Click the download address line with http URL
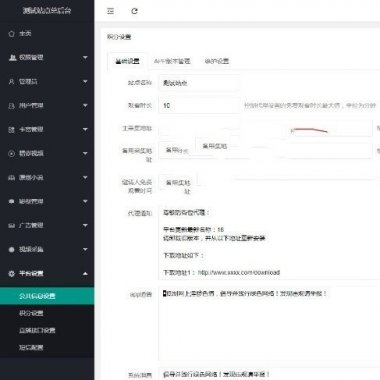The height and width of the screenshot is (380, 380). click(221, 273)
